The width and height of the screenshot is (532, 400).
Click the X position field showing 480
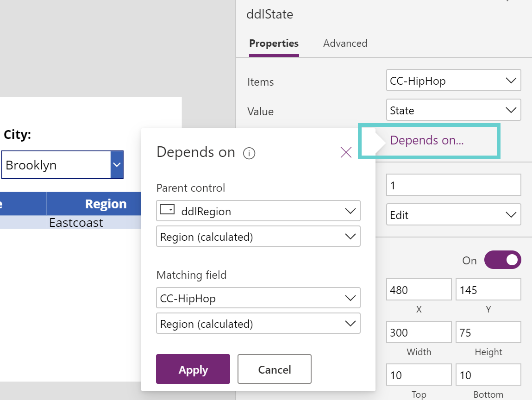(419, 289)
